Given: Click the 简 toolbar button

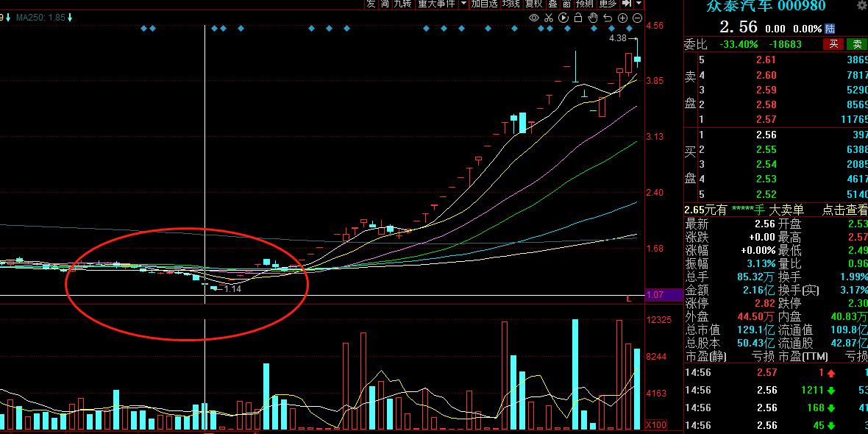Looking at the screenshot, I should tap(385, 4).
